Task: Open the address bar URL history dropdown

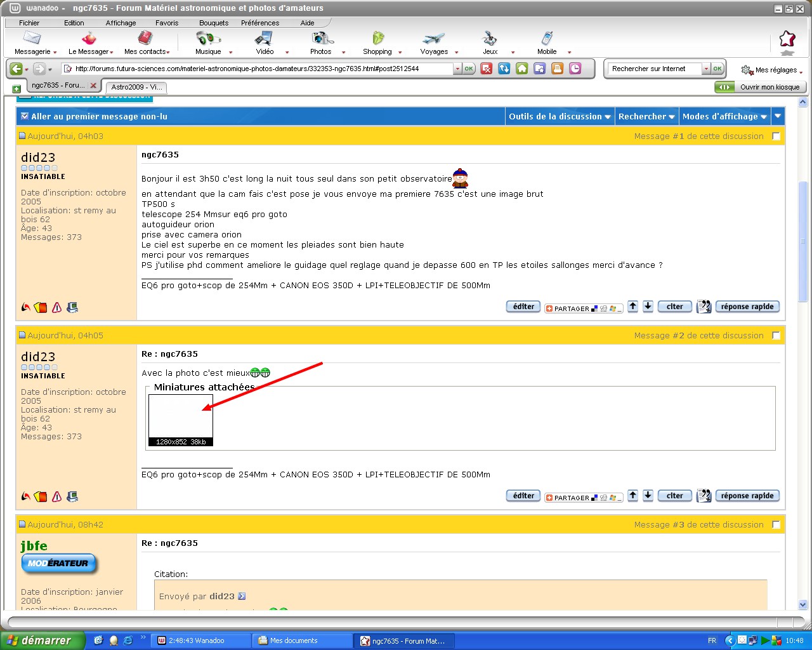Action: tap(457, 69)
